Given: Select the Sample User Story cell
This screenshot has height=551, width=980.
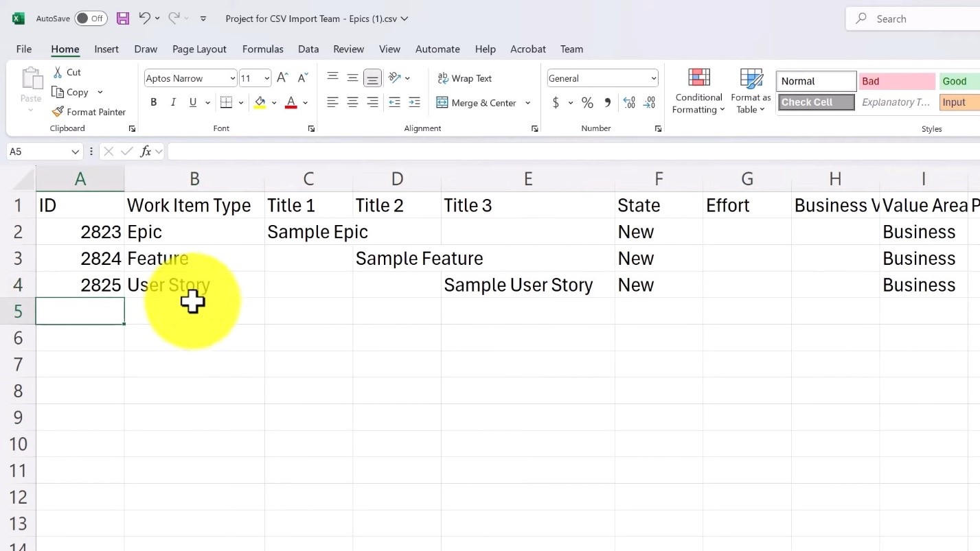Looking at the screenshot, I should pos(527,285).
